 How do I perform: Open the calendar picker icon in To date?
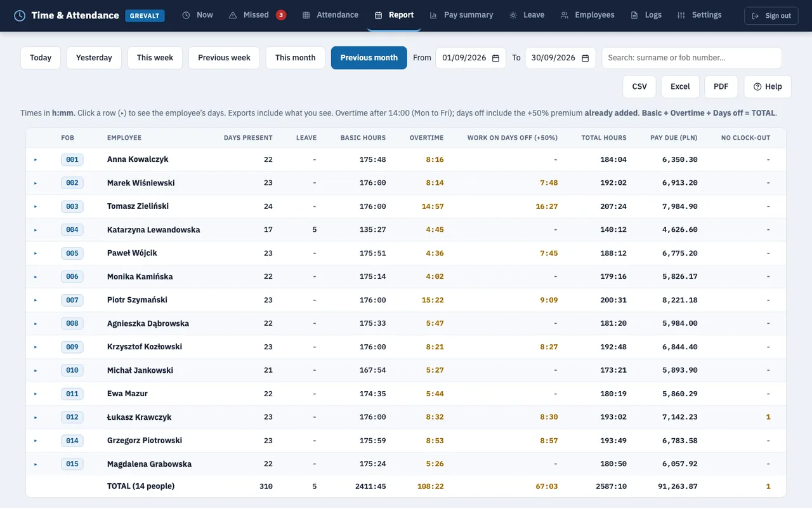pyautogui.click(x=585, y=58)
